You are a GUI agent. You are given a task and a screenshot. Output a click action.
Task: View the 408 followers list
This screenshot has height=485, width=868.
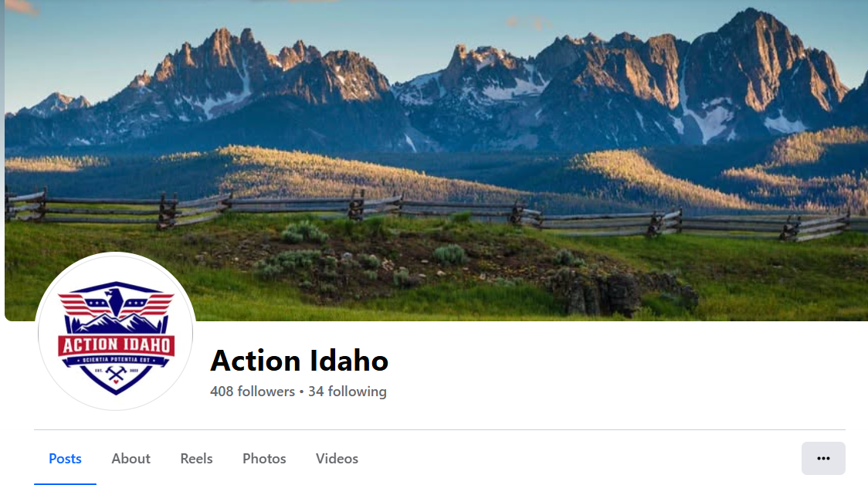[253, 392]
